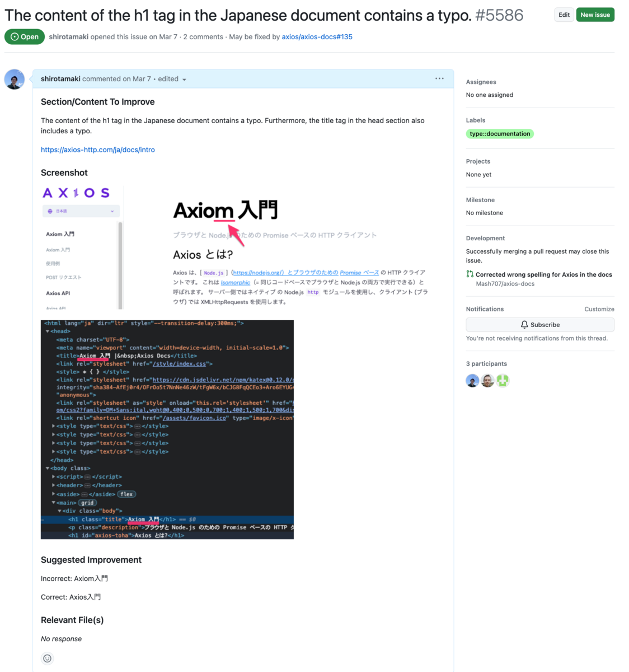
Task: Click the DevTools HTML screenshot image
Action: click(167, 430)
